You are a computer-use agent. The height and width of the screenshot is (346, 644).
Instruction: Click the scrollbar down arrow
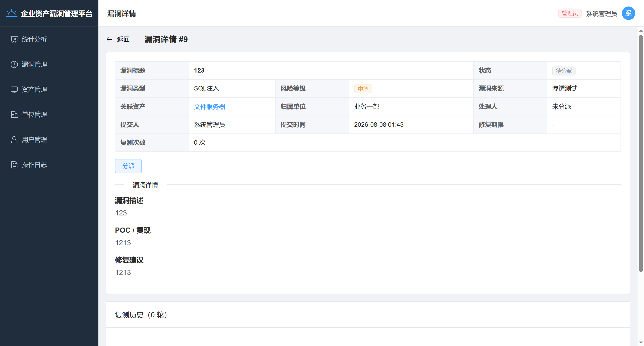pos(640,342)
